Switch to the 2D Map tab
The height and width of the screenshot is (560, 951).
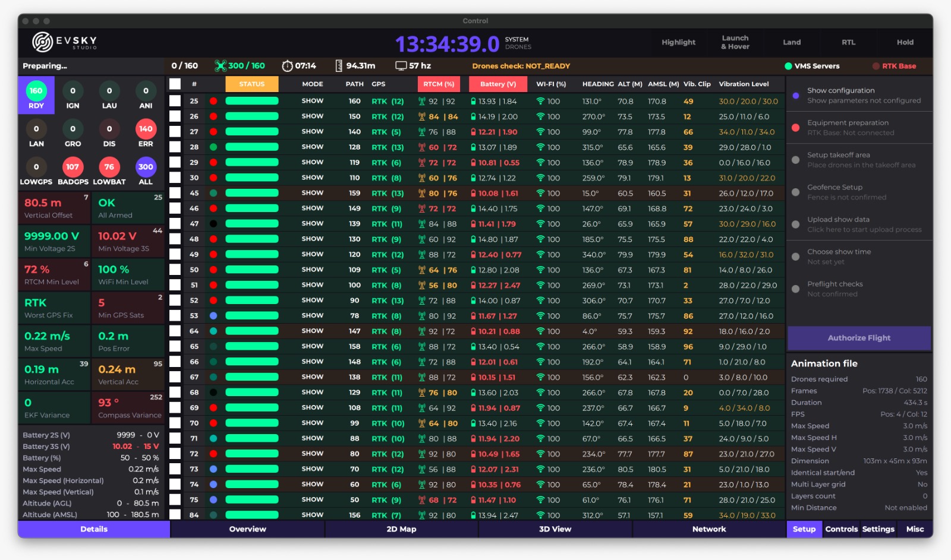tap(401, 529)
